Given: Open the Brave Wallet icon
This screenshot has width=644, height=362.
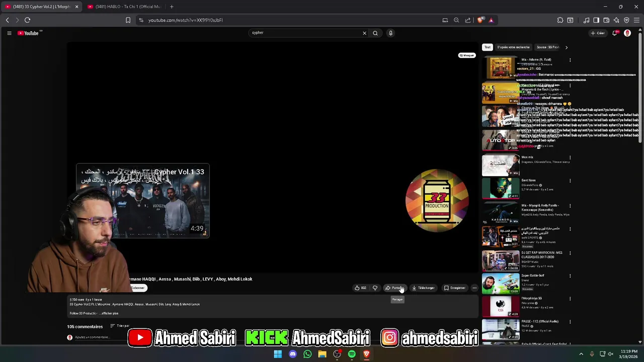Looking at the screenshot, I should tap(606, 20).
